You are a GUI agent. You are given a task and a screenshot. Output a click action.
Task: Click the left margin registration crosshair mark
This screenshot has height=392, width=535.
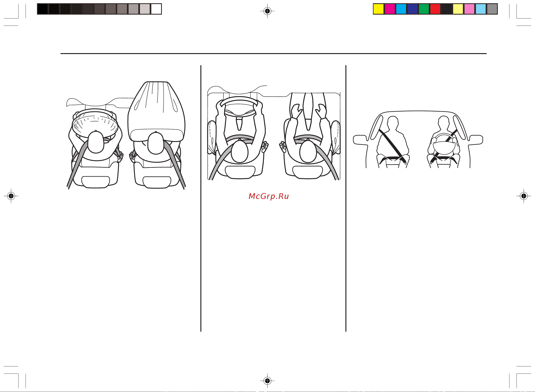pyautogui.click(x=11, y=196)
